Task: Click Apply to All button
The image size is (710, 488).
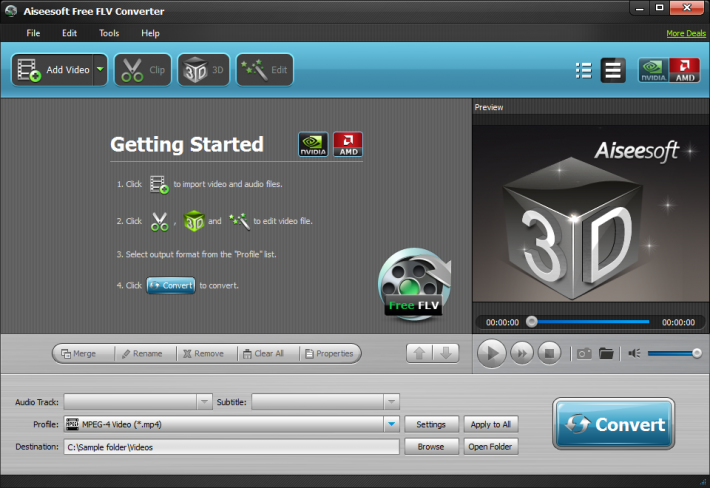Action: pyautogui.click(x=491, y=424)
